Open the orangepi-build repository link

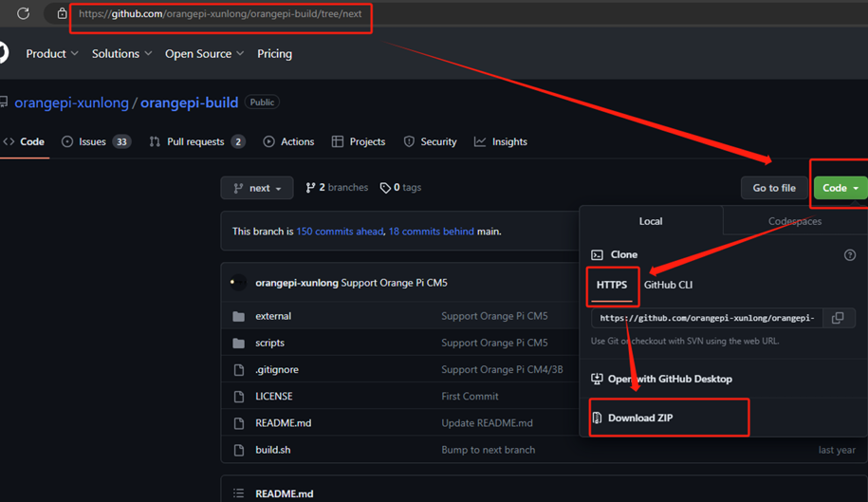pos(190,102)
